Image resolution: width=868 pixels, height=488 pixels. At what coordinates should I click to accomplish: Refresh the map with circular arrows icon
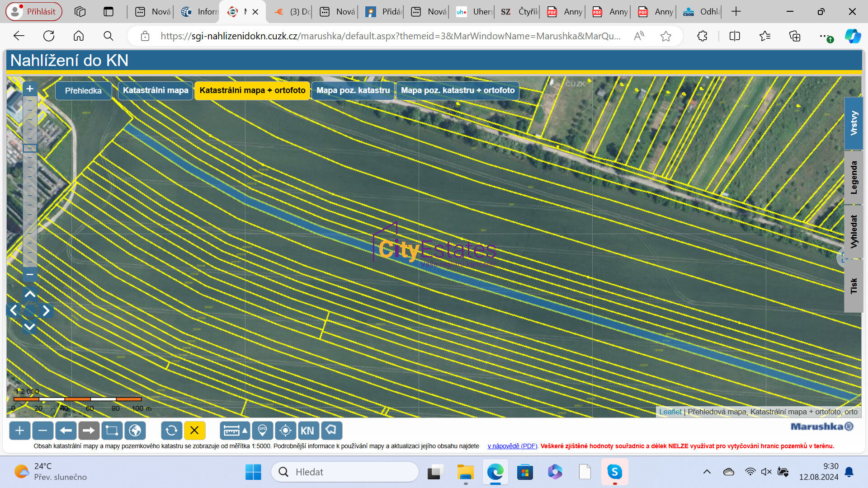[171, 431]
